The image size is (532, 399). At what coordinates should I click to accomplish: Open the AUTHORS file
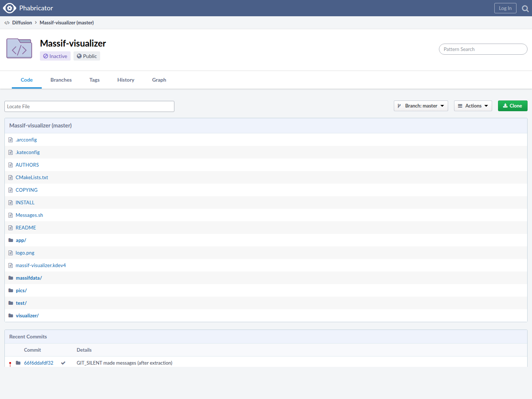(27, 165)
